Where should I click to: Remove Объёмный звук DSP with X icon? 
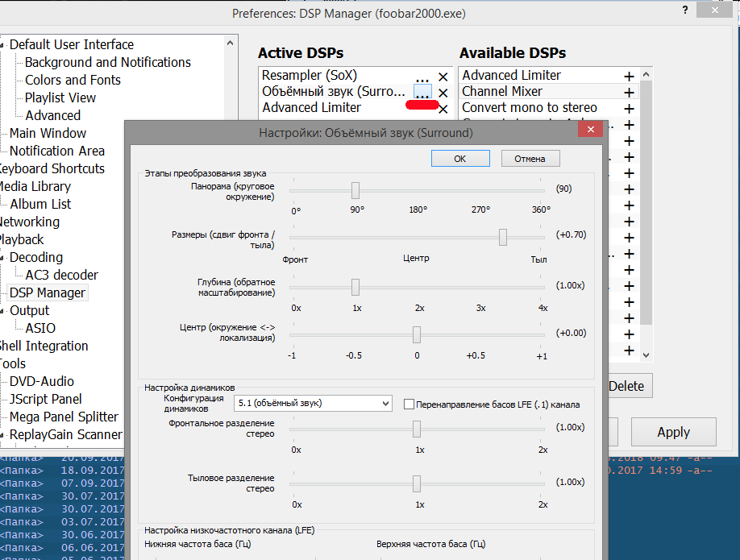443,93
